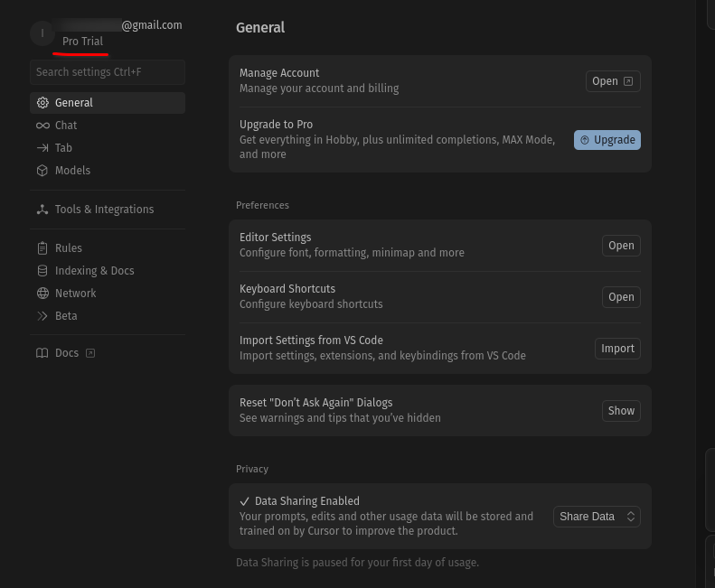Click the Chat infinity icon

[42, 126]
